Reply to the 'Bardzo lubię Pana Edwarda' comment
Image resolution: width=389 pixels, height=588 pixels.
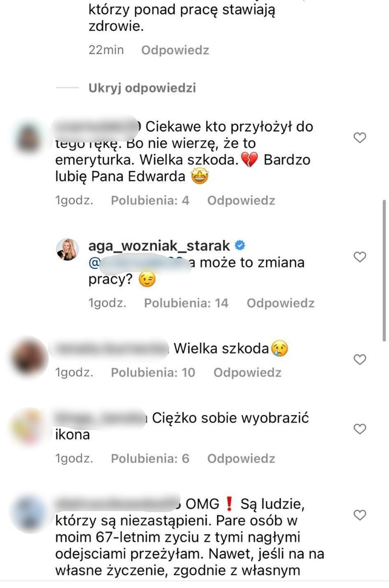pyautogui.click(x=241, y=201)
